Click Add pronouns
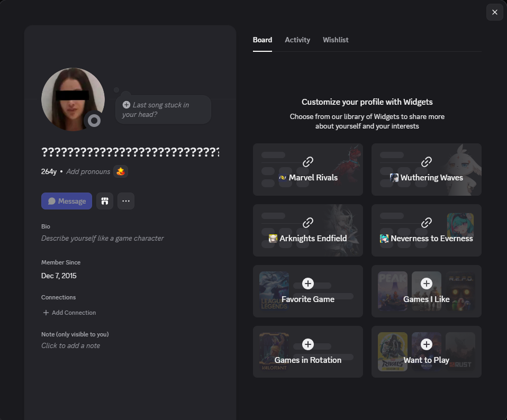The width and height of the screenshot is (507, 420). click(x=88, y=171)
